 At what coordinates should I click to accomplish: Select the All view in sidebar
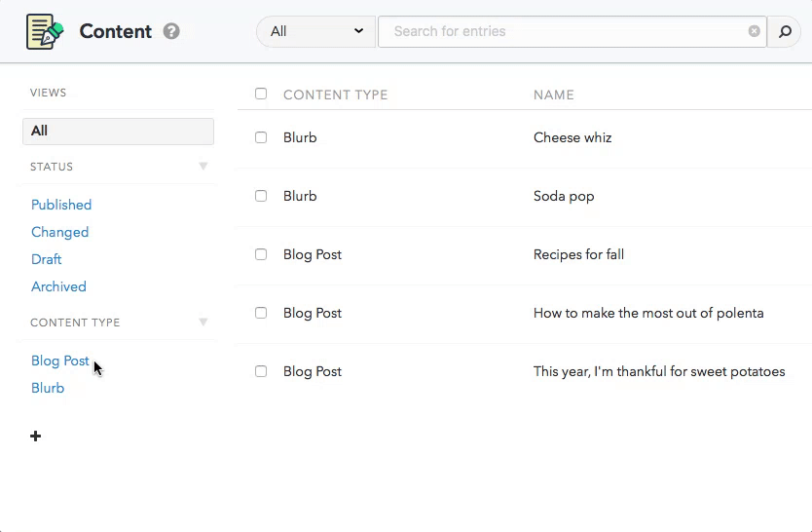point(118,131)
